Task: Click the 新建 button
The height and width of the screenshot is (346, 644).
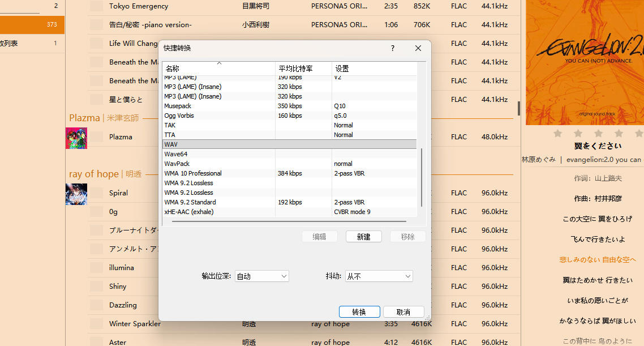Action: pyautogui.click(x=363, y=237)
